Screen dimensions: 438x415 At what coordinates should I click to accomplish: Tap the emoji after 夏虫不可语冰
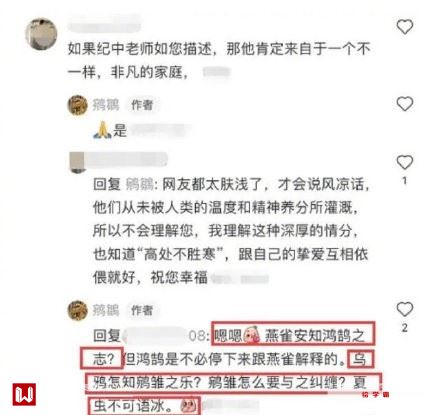[188, 406]
